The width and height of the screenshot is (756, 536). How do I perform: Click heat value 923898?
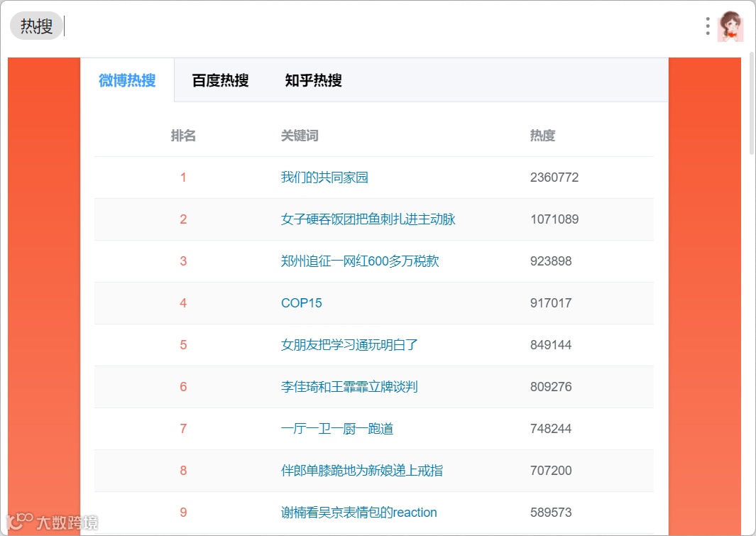[x=551, y=261]
